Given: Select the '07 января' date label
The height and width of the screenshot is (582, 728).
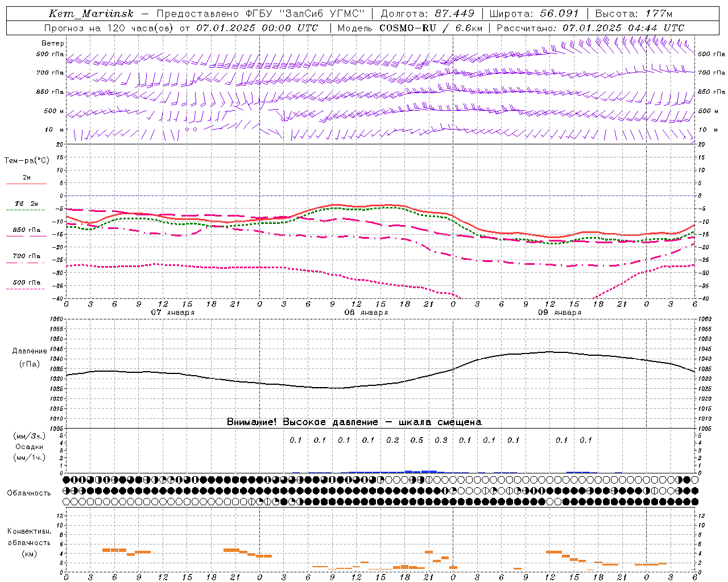Looking at the screenshot, I should coord(172,312).
